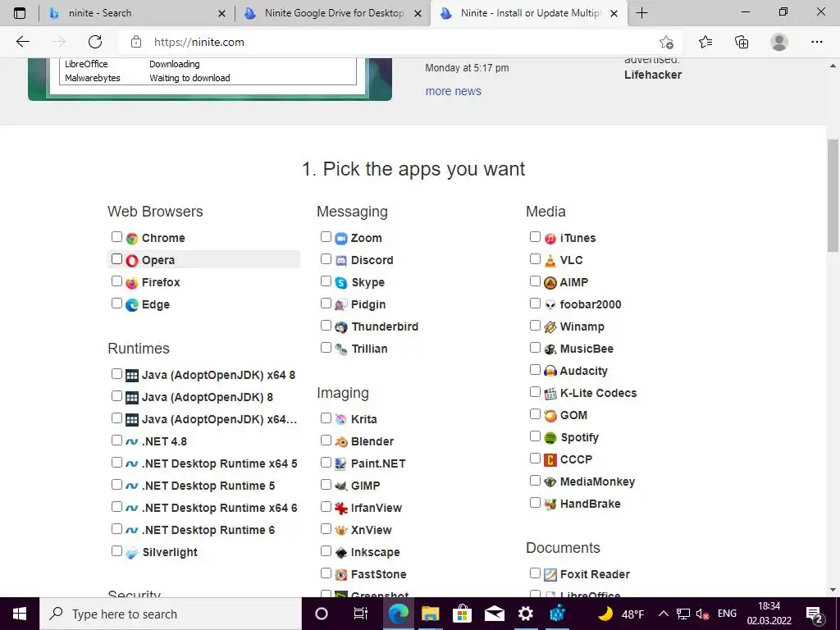Screen dimensions: 840x630
Task: Open the tab actions menu button
Action: pos(20,13)
